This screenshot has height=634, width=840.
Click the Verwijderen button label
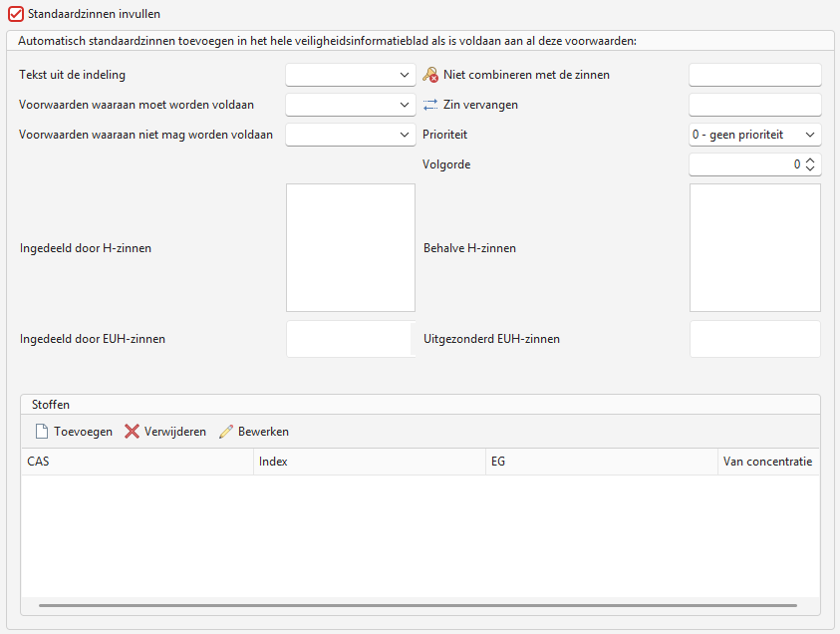click(175, 432)
